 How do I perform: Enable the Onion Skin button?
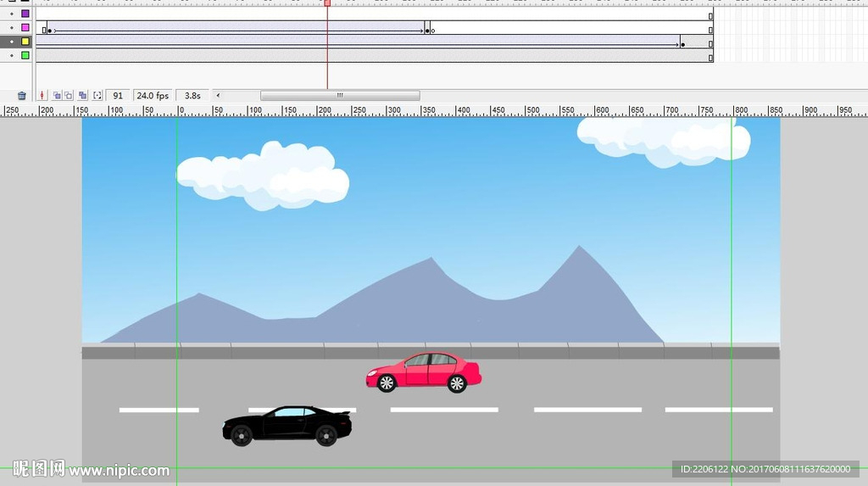click(57, 95)
